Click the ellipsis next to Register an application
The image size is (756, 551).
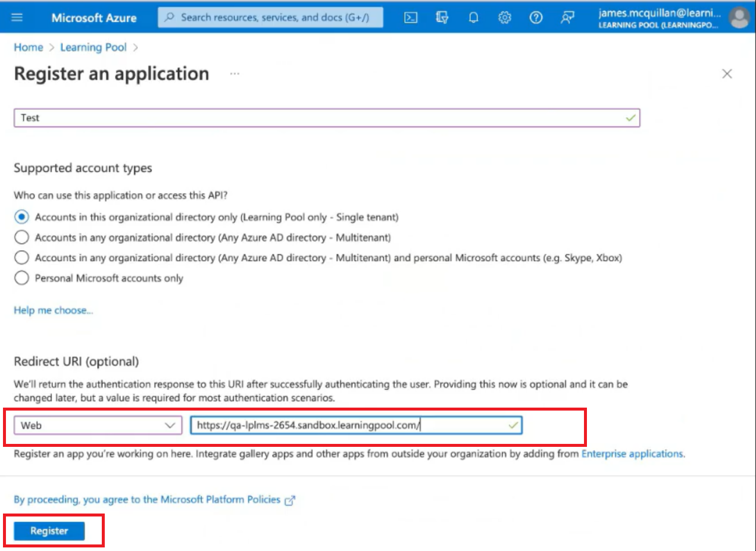tap(235, 74)
